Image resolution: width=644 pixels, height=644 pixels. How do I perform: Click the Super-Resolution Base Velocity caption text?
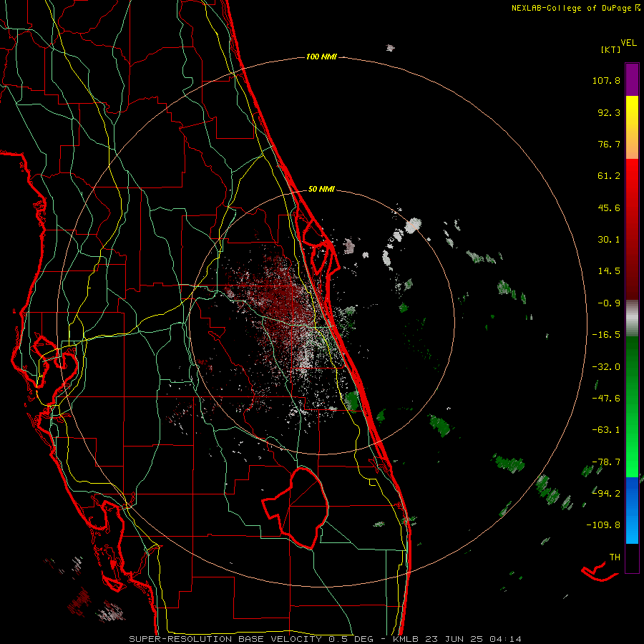pyautogui.click(x=326, y=639)
